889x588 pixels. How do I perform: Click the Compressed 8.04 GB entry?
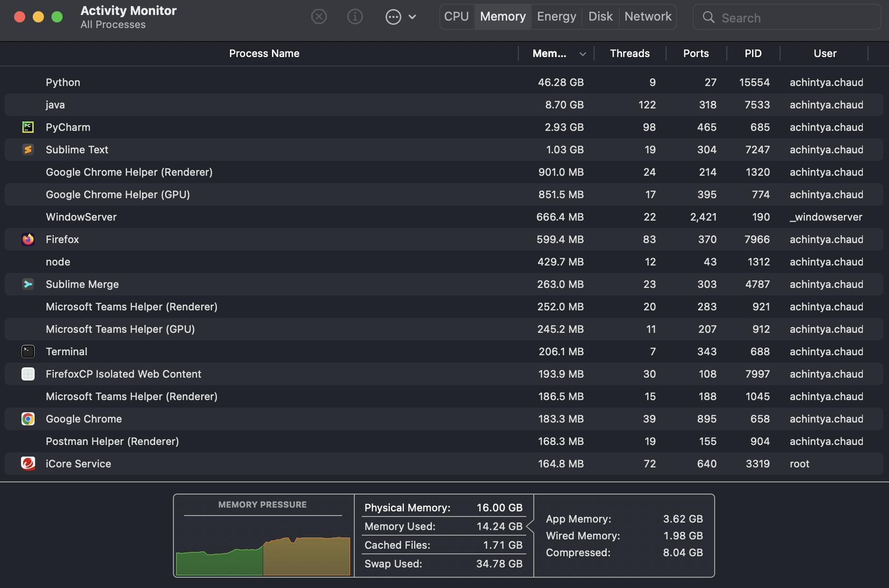tap(624, 552)
